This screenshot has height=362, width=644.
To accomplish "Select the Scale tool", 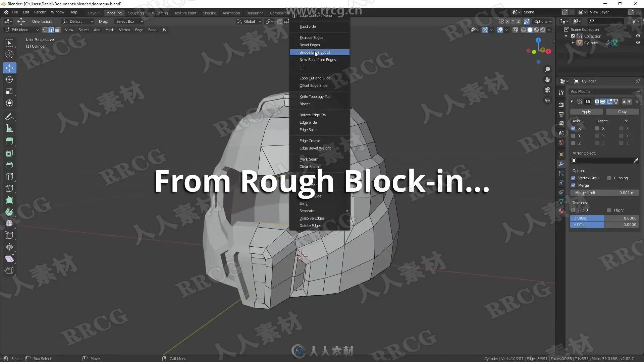I will coord(9,91).
